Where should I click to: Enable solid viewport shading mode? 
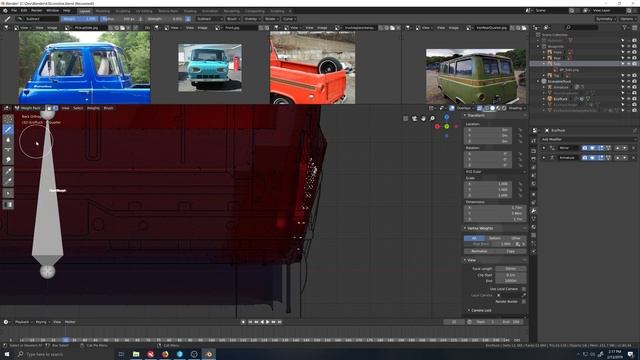(492, 108)
